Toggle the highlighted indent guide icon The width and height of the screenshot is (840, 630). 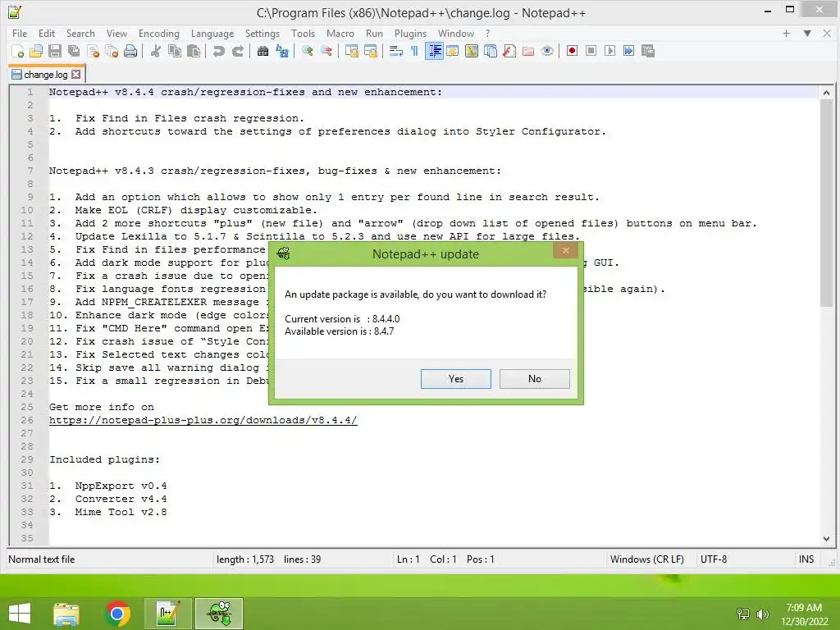(x=434, y=51)
